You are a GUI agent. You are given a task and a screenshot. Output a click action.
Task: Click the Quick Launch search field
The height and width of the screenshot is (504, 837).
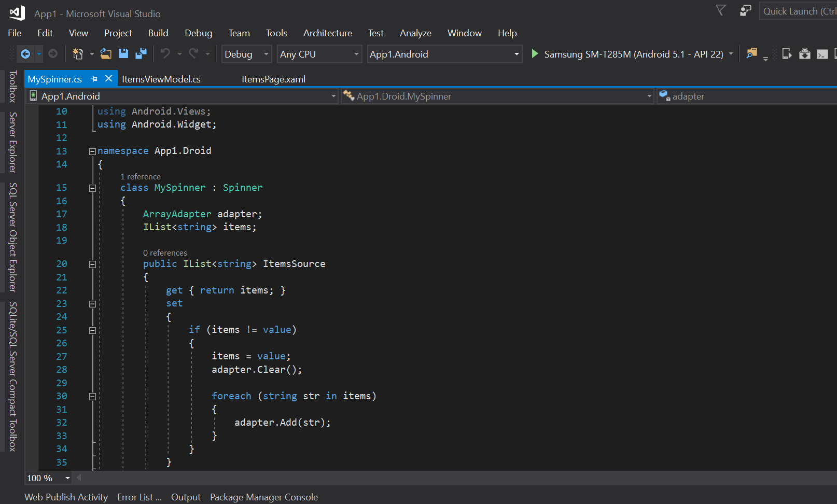tap(798, 11)
